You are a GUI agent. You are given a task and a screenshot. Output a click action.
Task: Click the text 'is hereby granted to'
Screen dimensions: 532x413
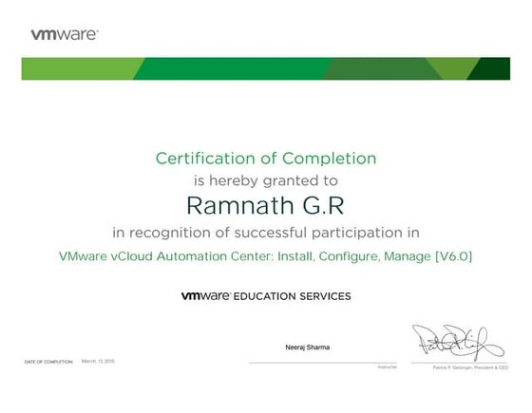coord(266,180)
